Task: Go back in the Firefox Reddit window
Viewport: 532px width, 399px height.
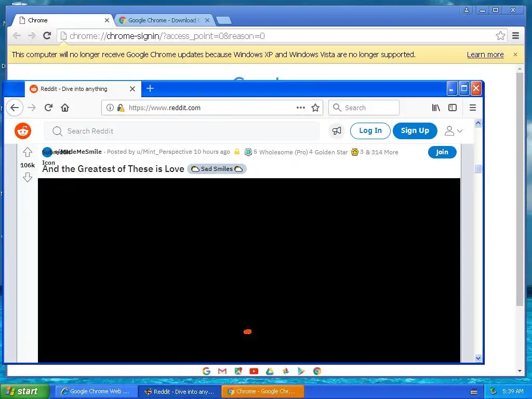Action: (x=14, y=108)
